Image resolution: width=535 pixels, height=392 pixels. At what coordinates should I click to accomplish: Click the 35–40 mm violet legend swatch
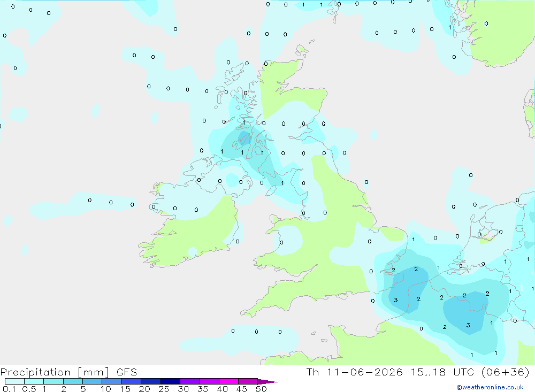point(209,381)
